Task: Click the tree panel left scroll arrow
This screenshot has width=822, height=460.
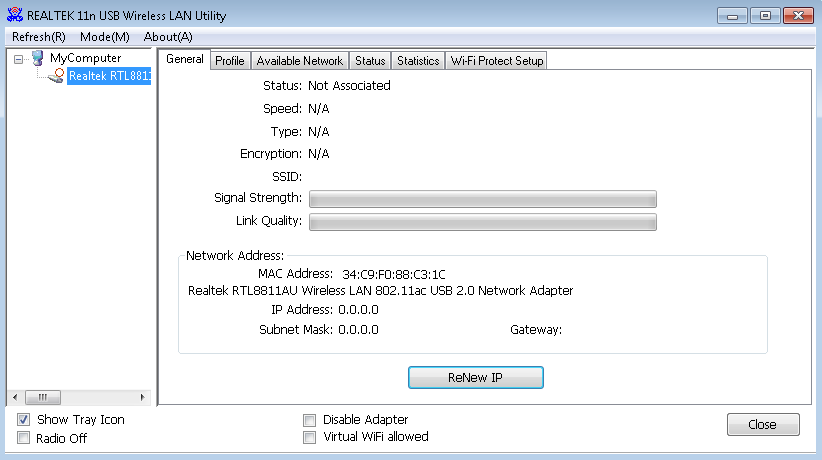Action: click(15, 398)
